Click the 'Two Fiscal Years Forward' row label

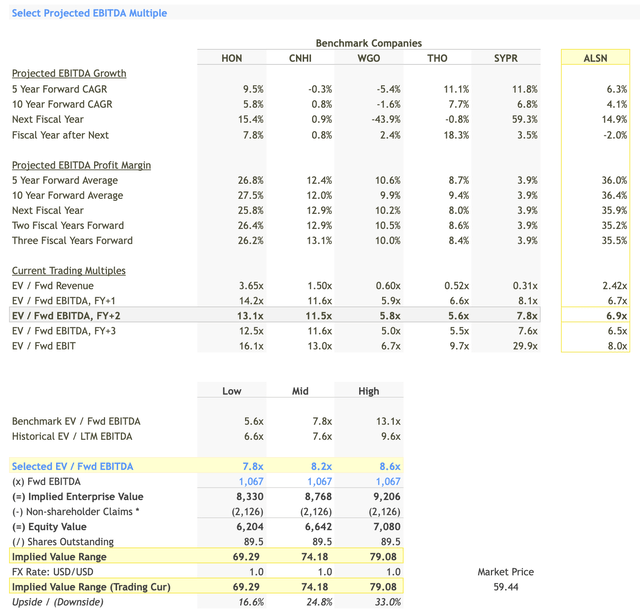68,225
